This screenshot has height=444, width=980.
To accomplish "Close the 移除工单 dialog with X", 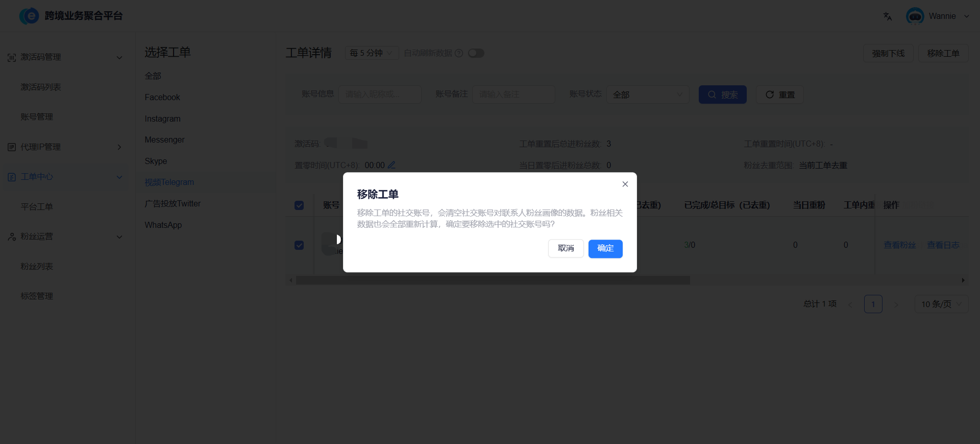I will (x=625, y=184).
